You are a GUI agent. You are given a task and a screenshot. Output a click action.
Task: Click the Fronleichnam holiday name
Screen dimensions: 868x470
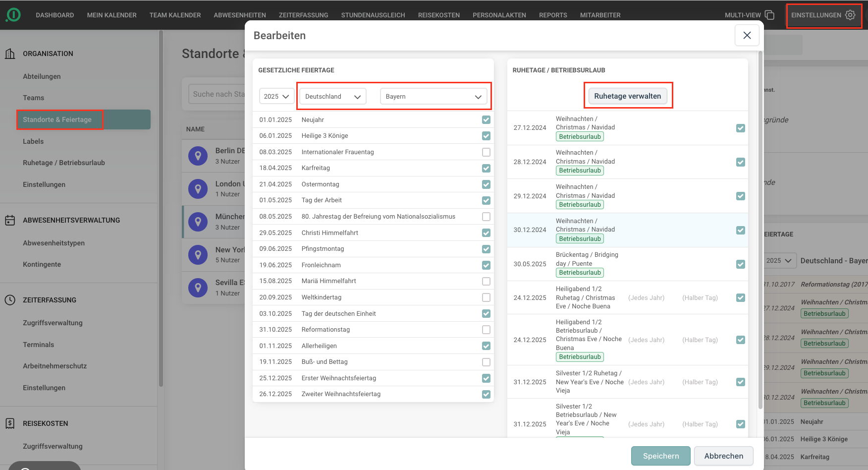pos(321,265)
